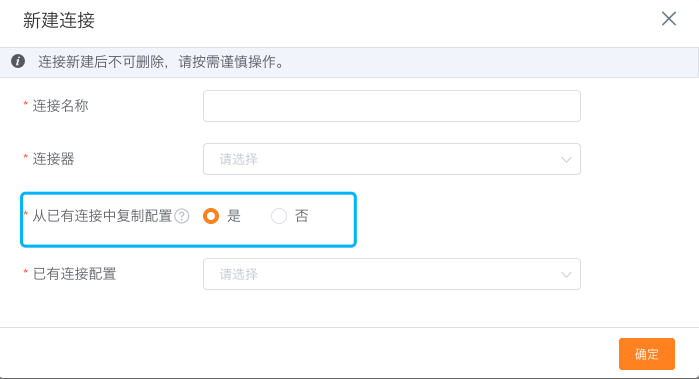Click the 连接新建后不可删除 warning text
Screen dimensions: 699x379
[x=101, y=62]
